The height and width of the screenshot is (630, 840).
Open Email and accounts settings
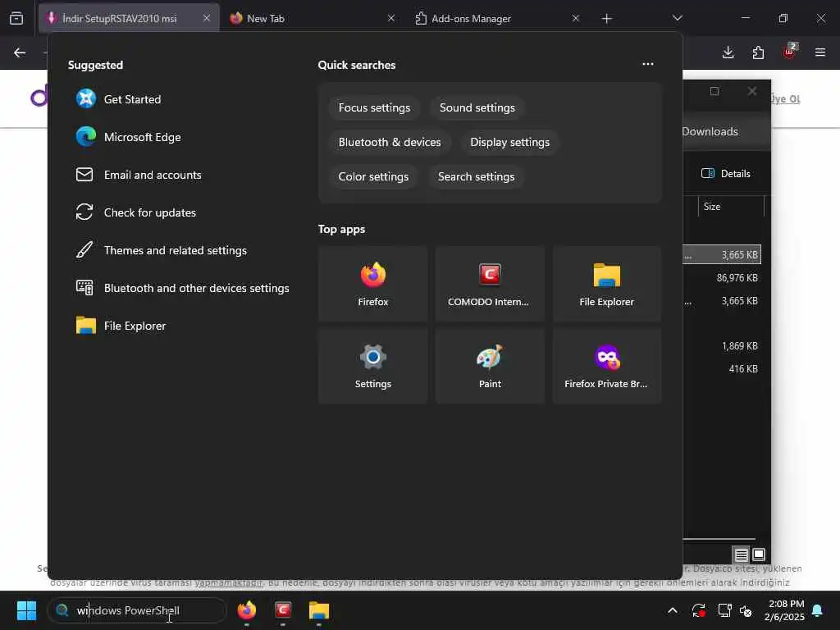pos(139,175)
